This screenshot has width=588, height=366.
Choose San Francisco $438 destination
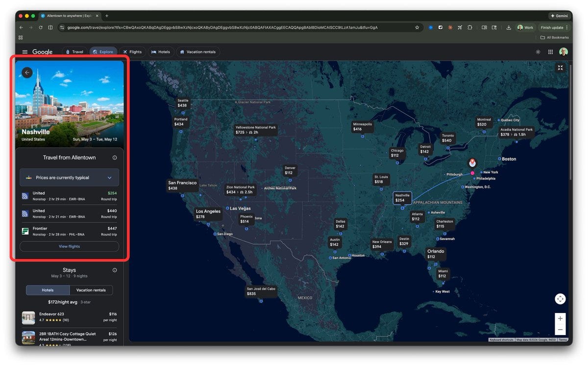(182, 185)
